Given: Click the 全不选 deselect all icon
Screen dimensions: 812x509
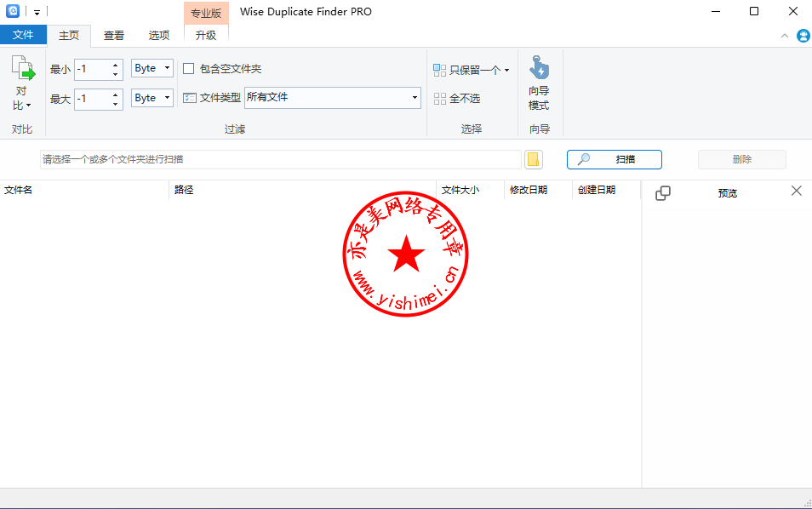Looking at the screenshot, I should point(440,99).
